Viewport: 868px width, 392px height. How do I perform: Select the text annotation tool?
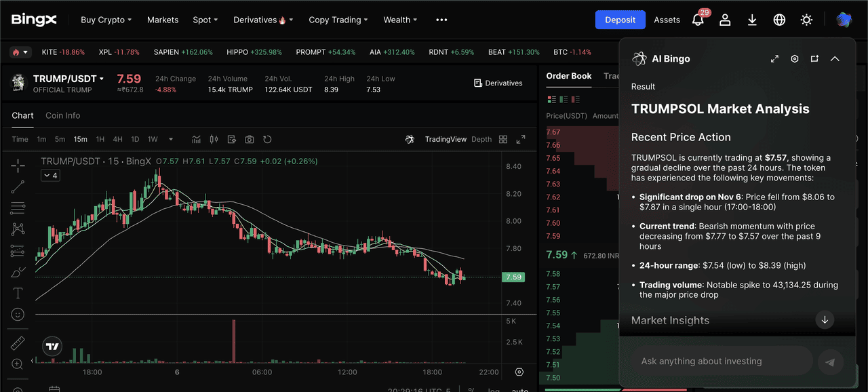pyautogui.click(x=18, y=293)
